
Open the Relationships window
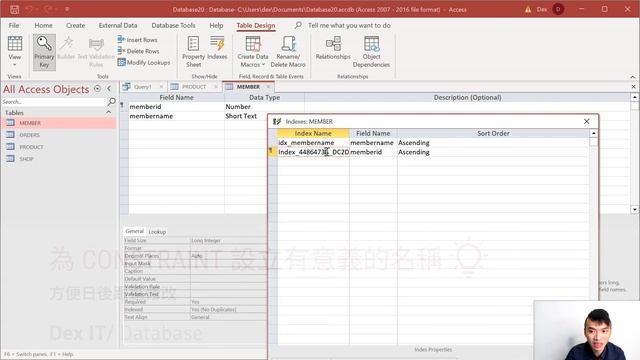333,48
